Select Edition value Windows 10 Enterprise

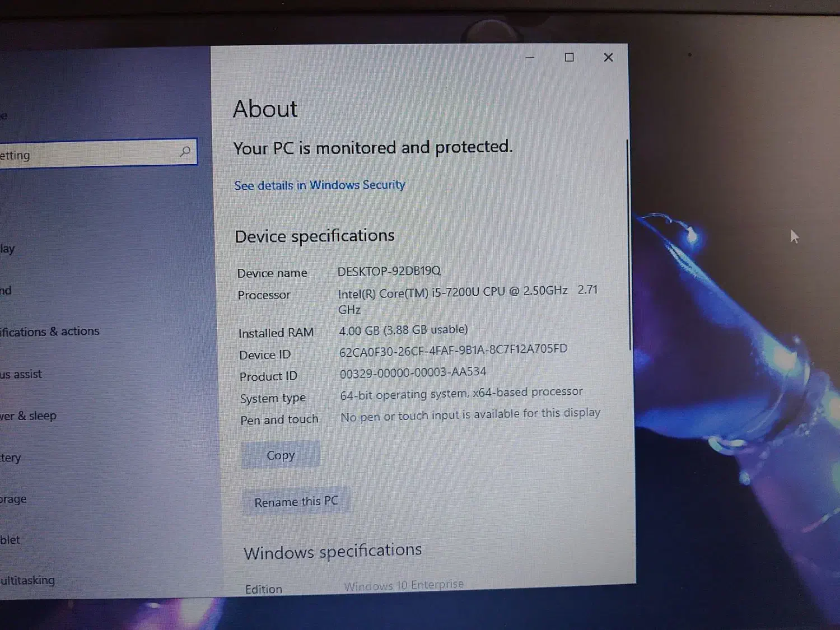point(404,585)
